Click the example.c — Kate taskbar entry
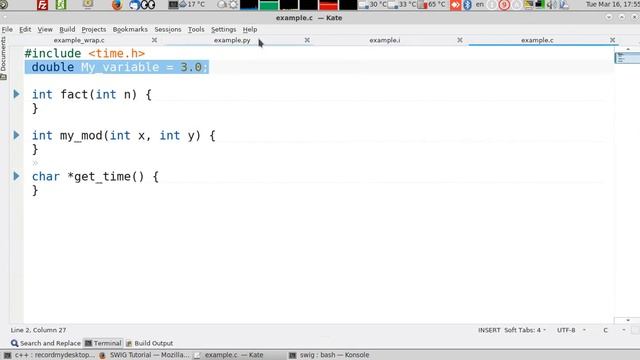 229,355
